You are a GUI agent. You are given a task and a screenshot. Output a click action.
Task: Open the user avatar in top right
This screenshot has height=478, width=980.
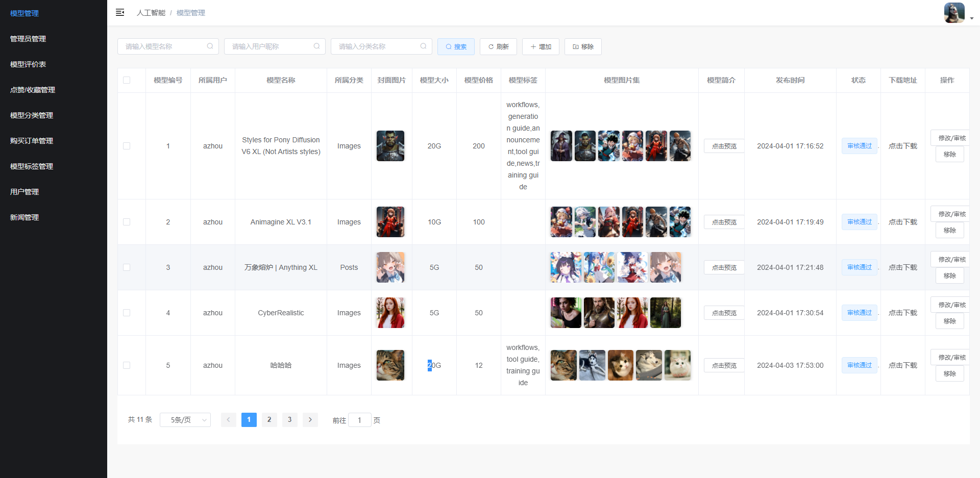953,13
